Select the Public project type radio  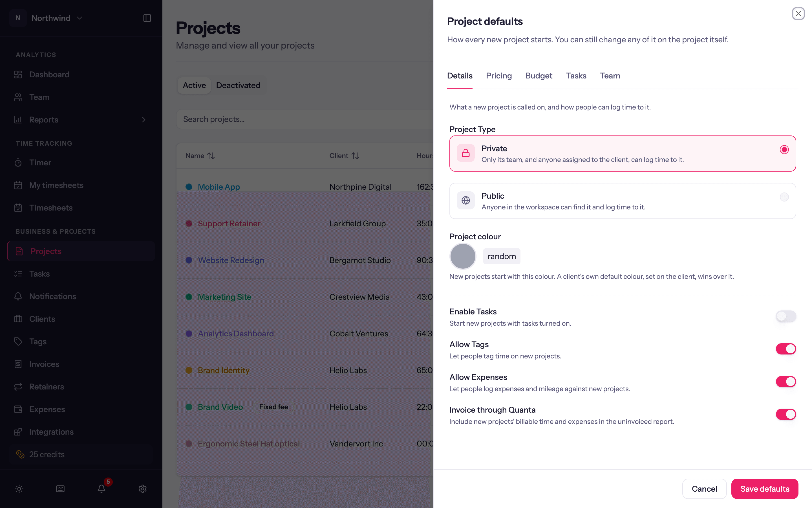(x=784, y=197)
